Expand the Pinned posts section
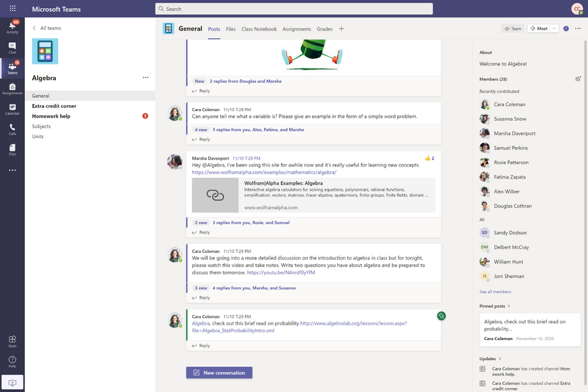Screen dimensions: 588x392 click(x=510, y=305)
